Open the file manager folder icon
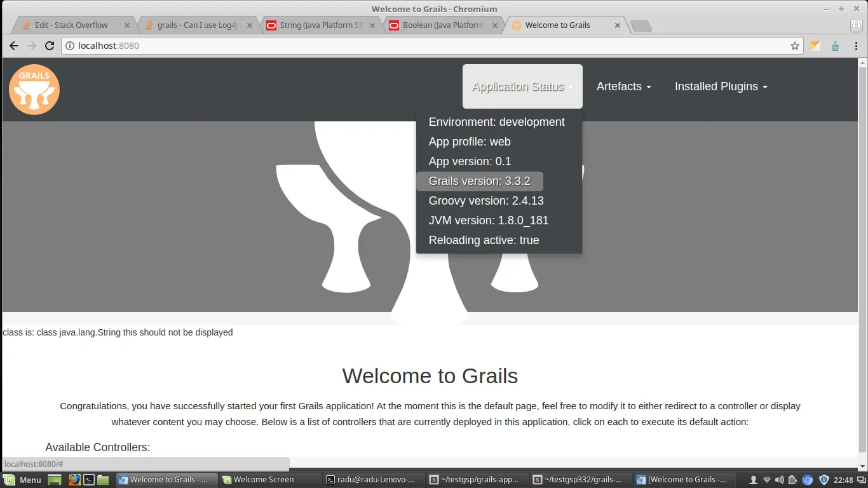868x488 pixels. pos(103,480)
